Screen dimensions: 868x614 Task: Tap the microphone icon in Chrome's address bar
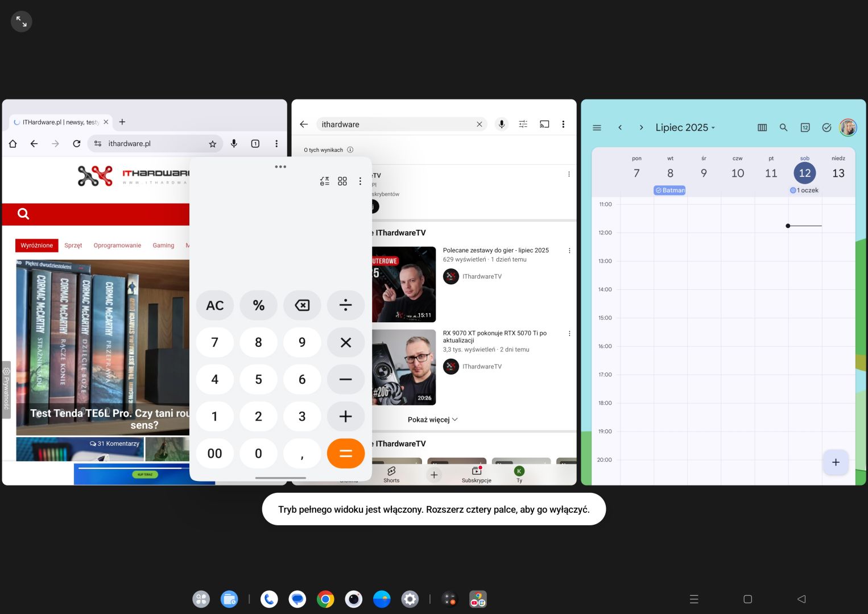[x=234, y=144]
